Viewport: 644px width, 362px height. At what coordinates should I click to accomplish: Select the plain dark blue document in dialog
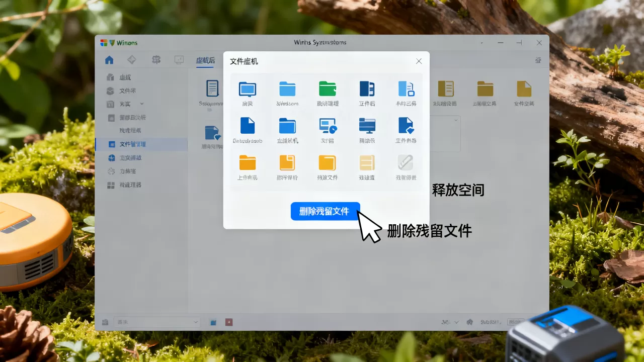(248, 126)
